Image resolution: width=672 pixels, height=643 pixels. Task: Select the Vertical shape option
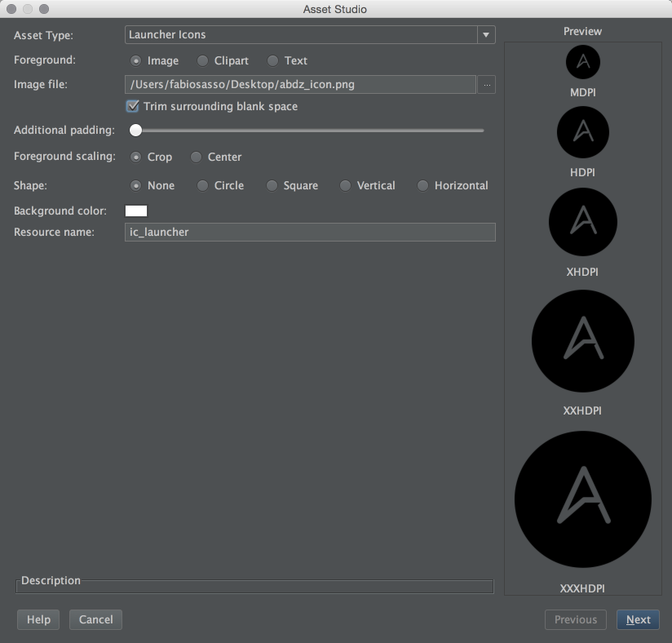pyautogui.click(x=345, y=186)
